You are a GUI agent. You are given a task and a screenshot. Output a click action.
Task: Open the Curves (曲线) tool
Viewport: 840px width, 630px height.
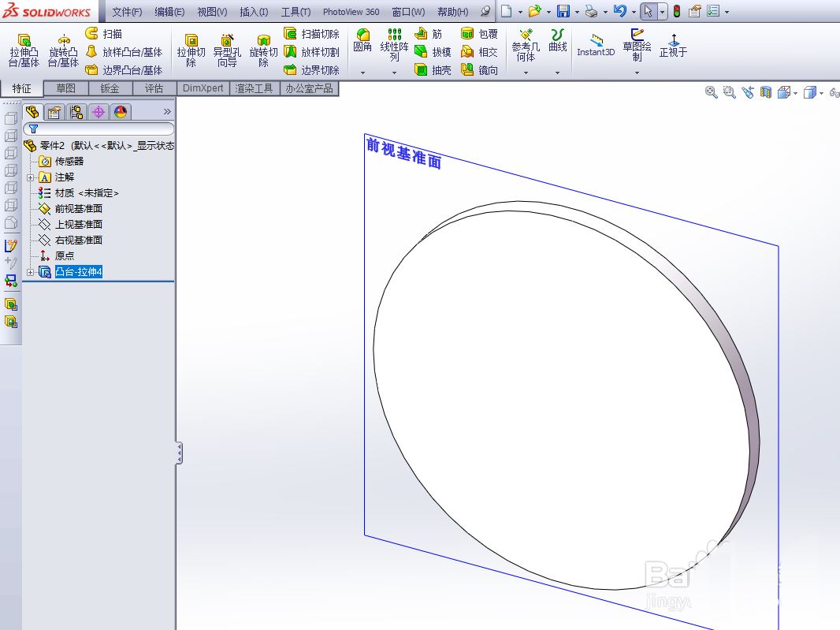pyautogui.click(x=558, y=40)
